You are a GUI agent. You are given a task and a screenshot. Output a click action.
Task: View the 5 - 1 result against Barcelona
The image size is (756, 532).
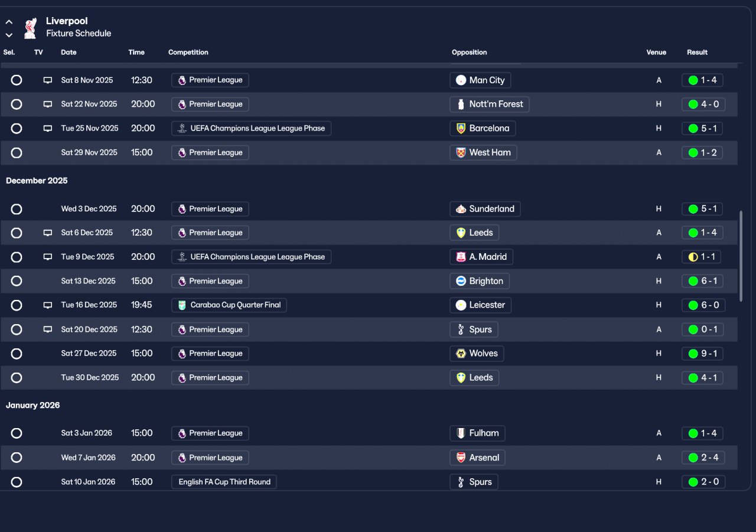702,128
